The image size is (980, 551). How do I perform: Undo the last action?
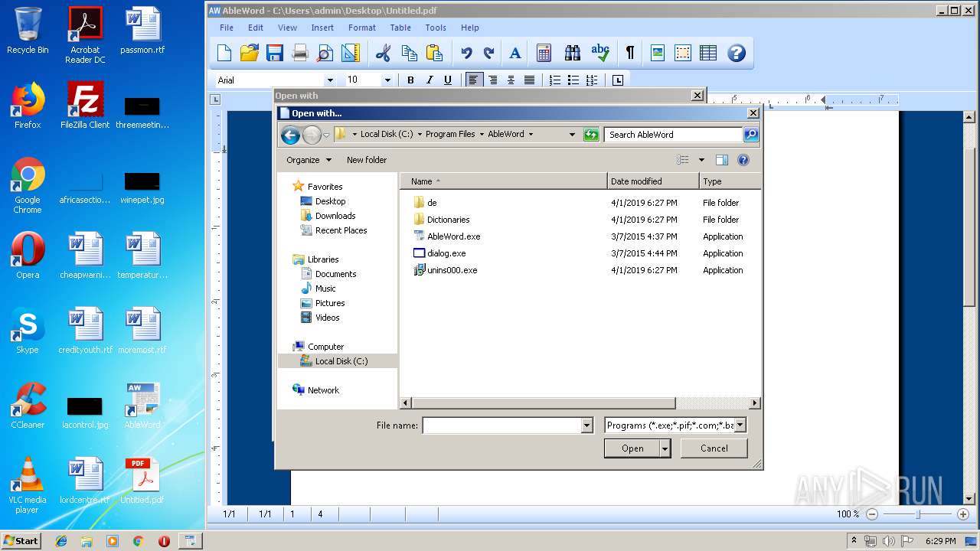point(466,53)
